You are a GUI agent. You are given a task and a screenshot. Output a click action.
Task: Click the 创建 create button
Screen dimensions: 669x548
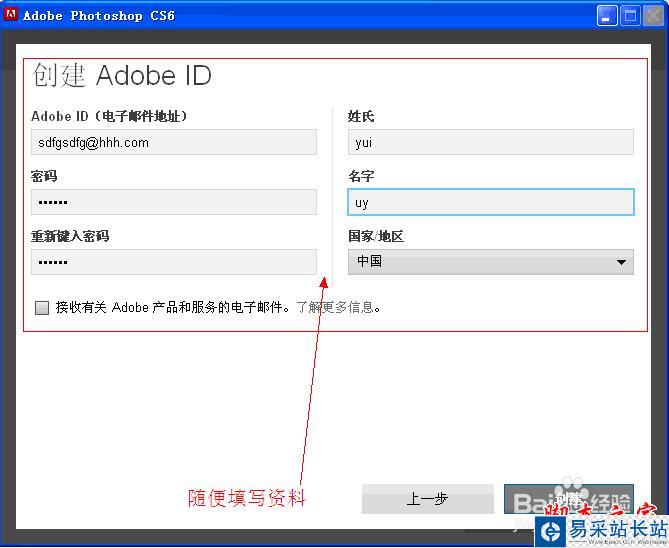tap(568, 498)
